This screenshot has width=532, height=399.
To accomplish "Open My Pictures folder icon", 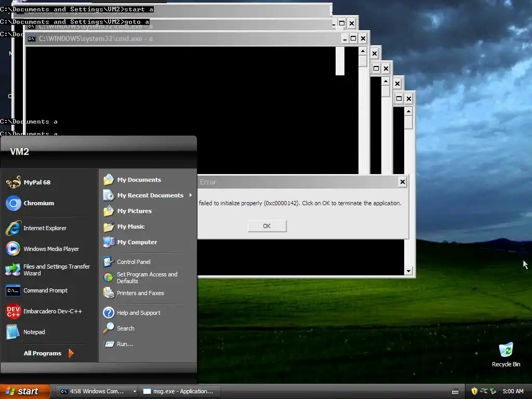I will coord(109,211).
